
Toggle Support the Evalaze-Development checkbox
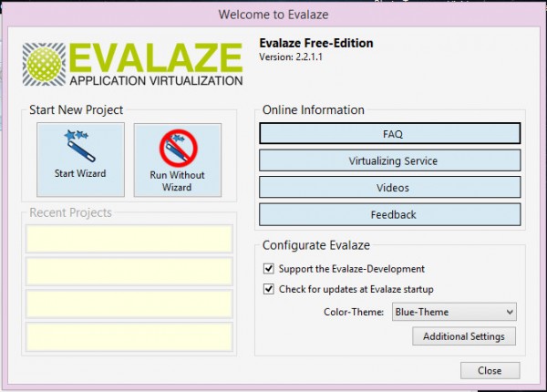click(268, 269)
